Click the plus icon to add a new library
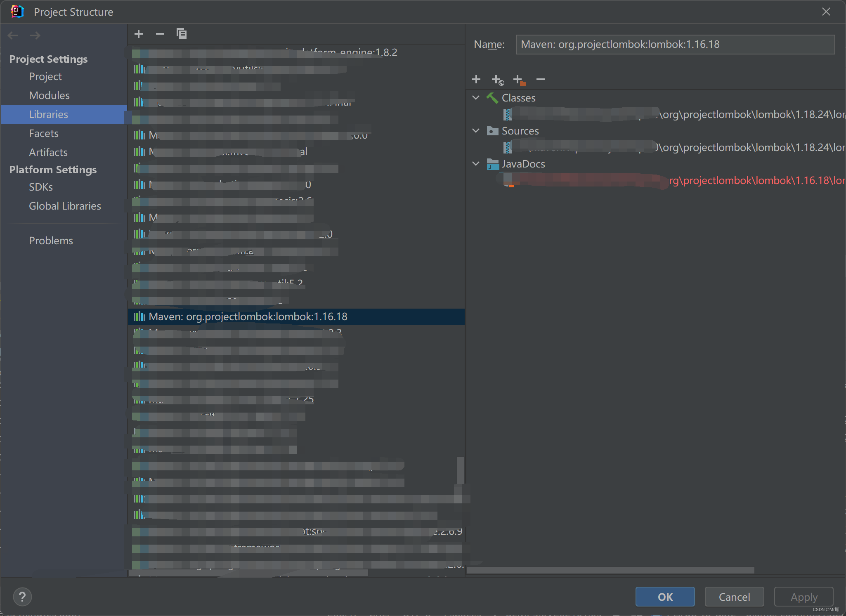 tap(139, 34)
